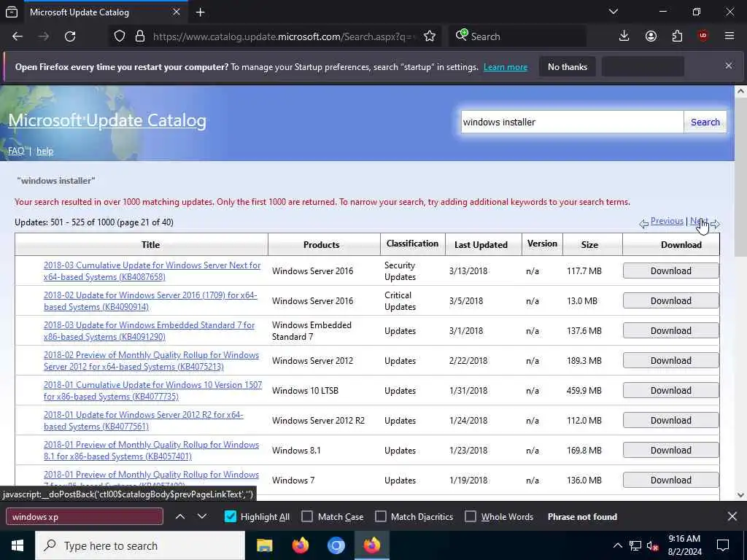Image resolution: width=747 pixels, height=560 pixels.
Task: Go back to previous page arrow
Action: pyautogui.click(x=18, y=36)
